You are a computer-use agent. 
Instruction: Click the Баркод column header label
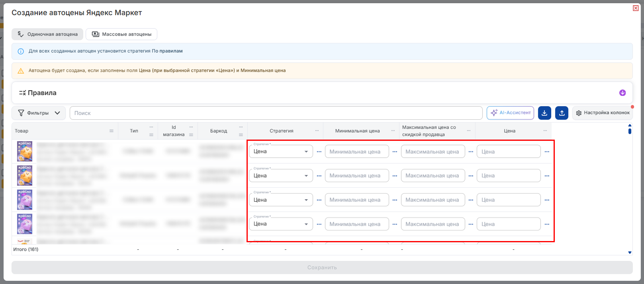click(x=219, y=131)
